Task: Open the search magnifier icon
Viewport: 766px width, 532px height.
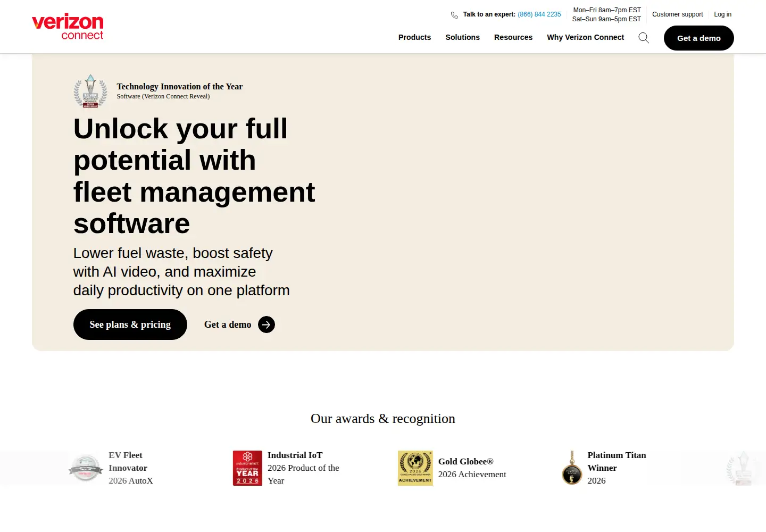Action: pyautogui.click(x=644, y=38)
